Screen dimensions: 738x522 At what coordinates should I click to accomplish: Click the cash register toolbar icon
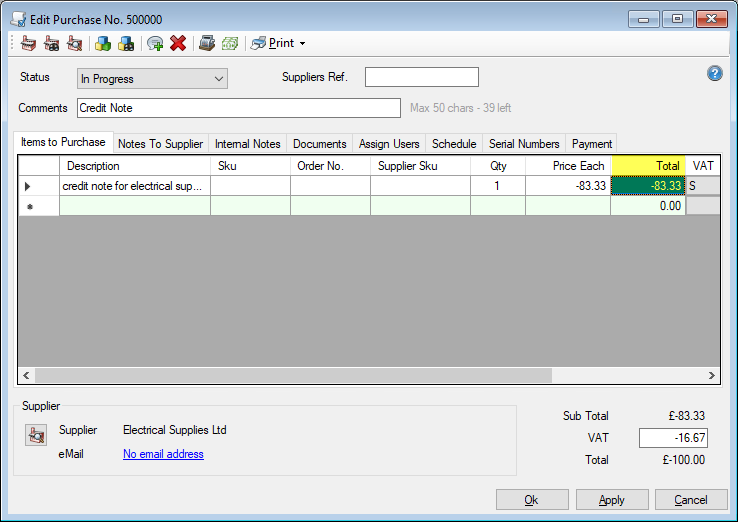coord(207,43)
